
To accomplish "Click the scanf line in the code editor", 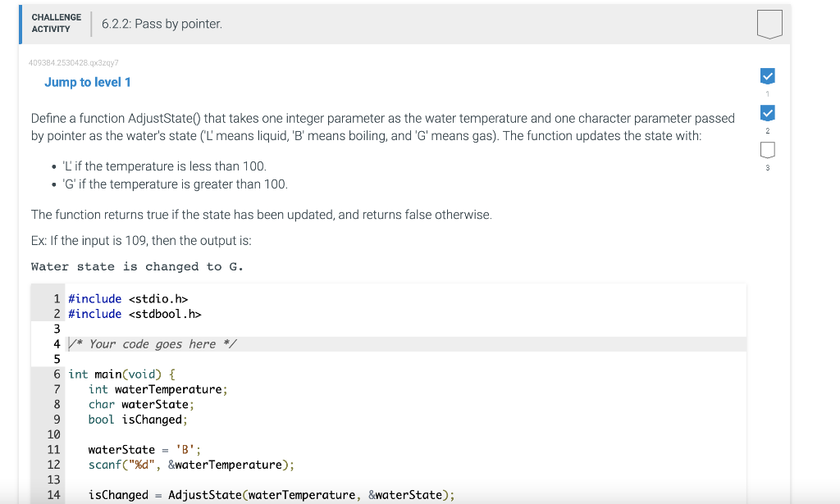I will tap(191, 465).
